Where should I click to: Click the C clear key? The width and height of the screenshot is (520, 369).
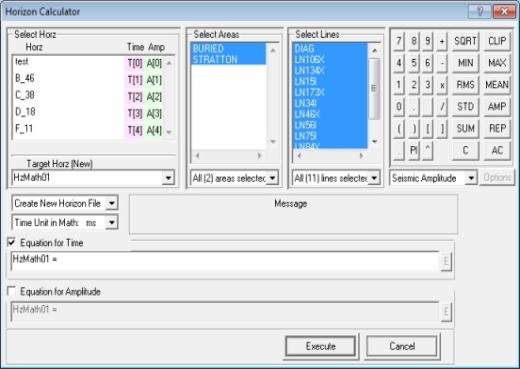(465, 151)
